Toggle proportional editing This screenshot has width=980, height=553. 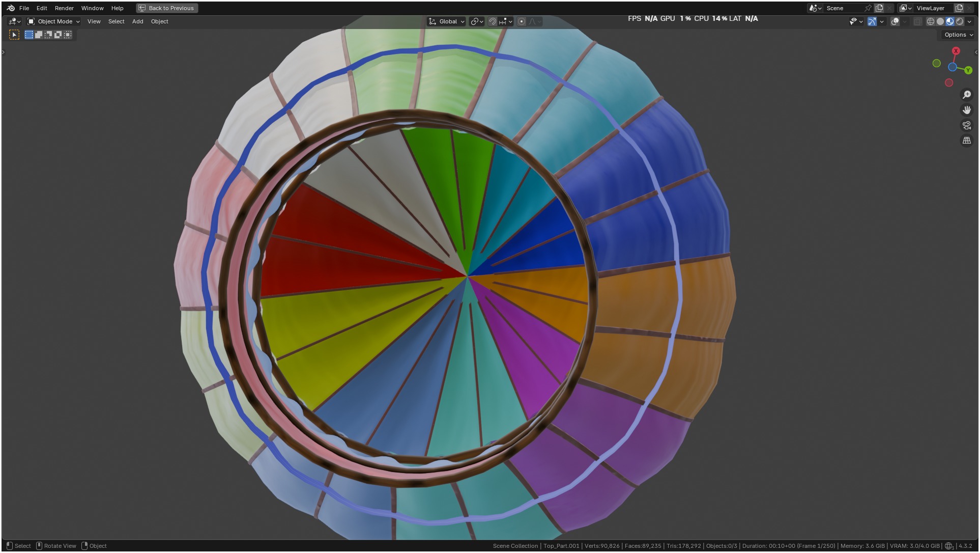(x=522, y=21)
